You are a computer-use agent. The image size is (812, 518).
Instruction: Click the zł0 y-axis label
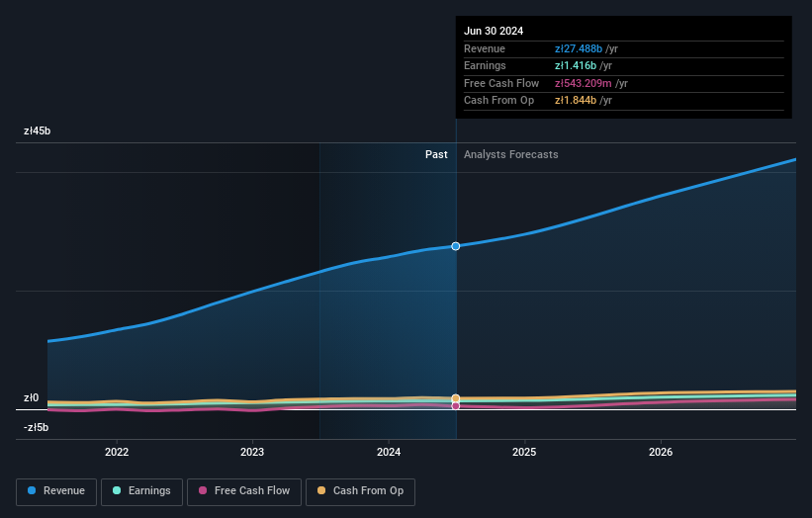point(31,398)
